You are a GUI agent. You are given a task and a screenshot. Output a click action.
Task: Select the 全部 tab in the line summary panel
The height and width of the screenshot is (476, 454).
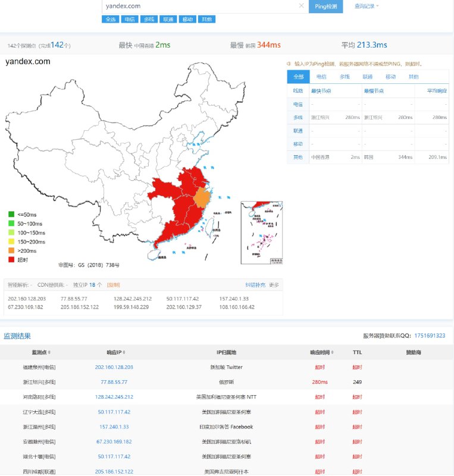[x=299, y=77]
